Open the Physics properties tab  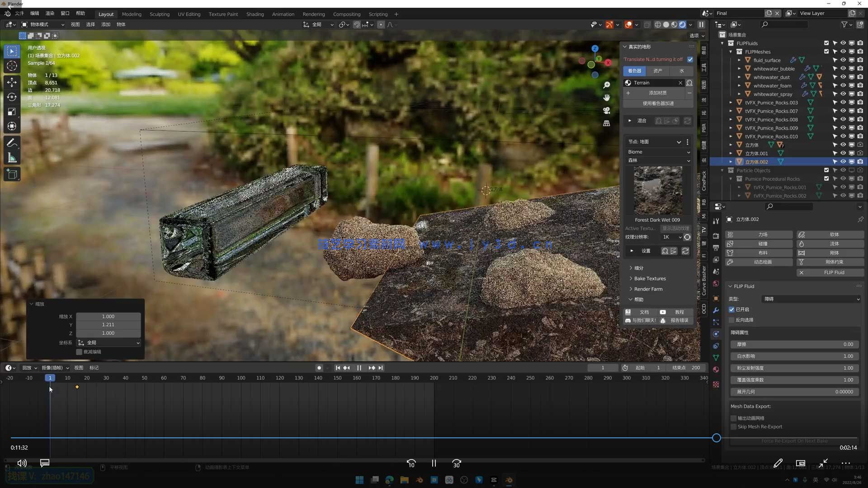[x=716, y=334]
